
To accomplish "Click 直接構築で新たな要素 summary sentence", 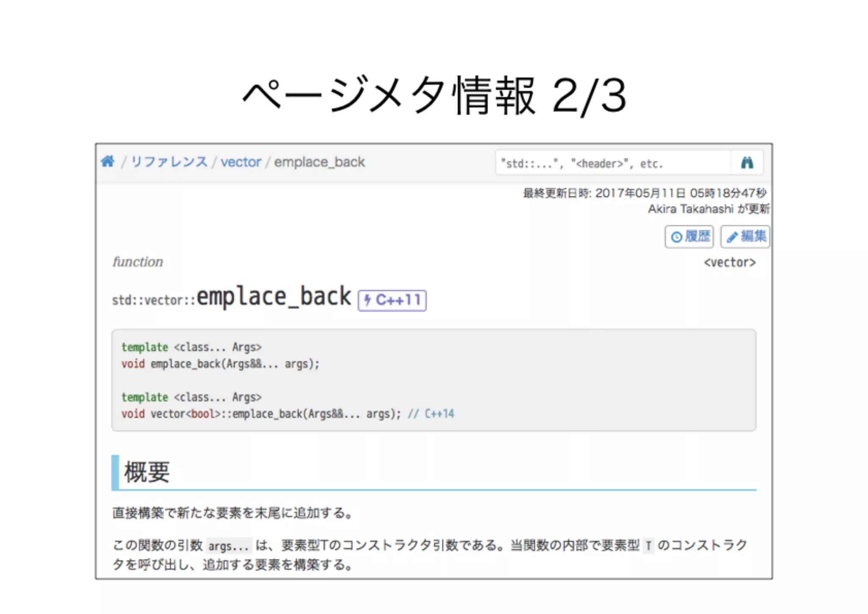I will 233,513.
